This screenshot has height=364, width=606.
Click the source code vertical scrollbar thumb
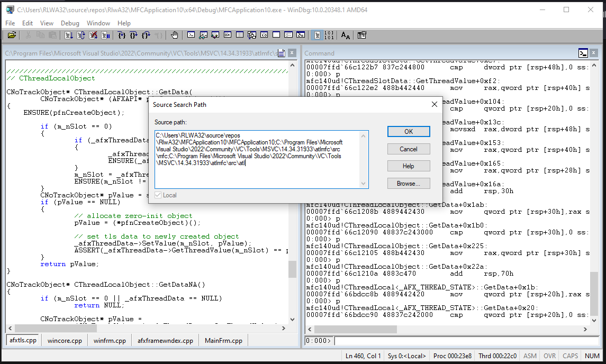pos(292,269)
